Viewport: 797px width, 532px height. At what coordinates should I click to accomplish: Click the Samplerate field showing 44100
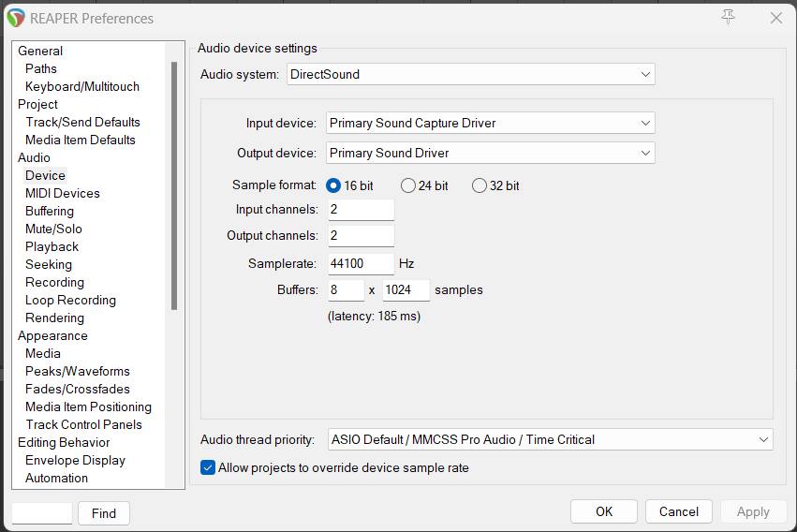pyautogui.click(x=361, y=264)
